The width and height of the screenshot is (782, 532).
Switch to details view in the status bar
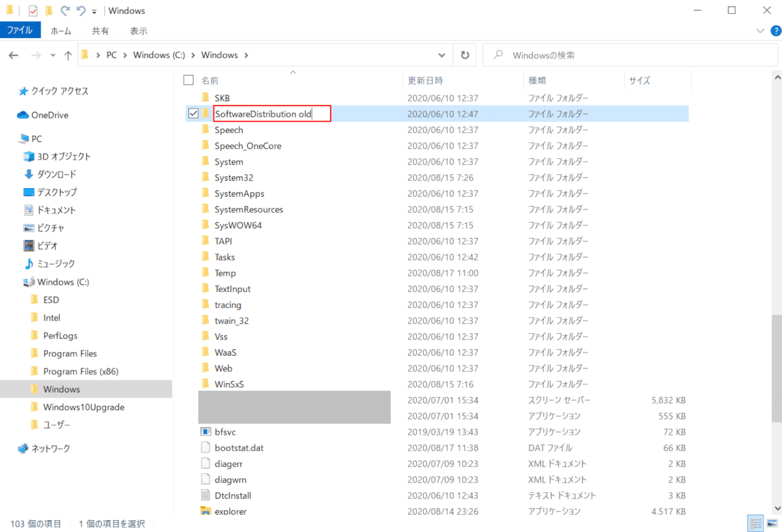756,523
